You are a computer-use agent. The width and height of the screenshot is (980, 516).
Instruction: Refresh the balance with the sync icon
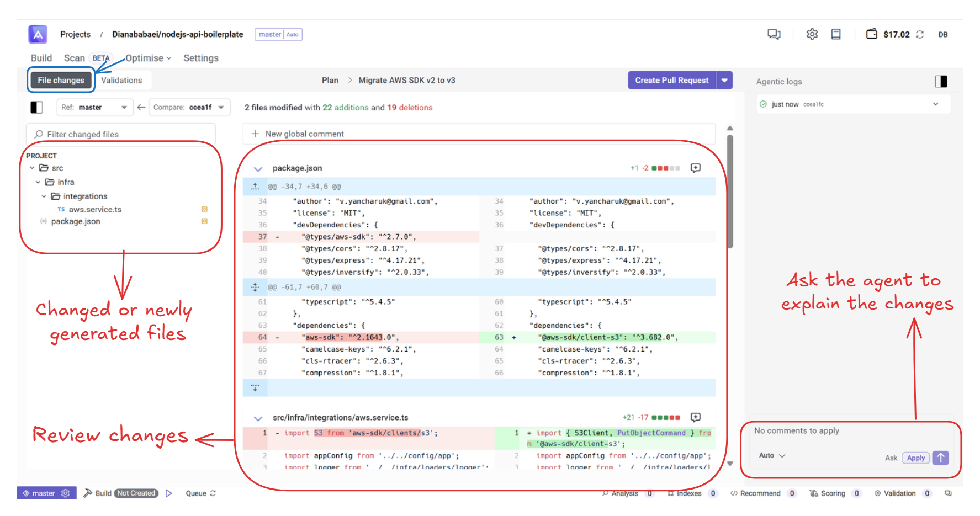click(x=920, y=34)
